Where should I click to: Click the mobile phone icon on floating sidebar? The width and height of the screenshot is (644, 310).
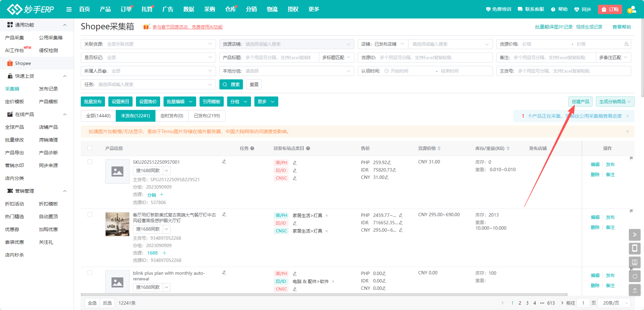pyautogui.click(x=635, y=248)
